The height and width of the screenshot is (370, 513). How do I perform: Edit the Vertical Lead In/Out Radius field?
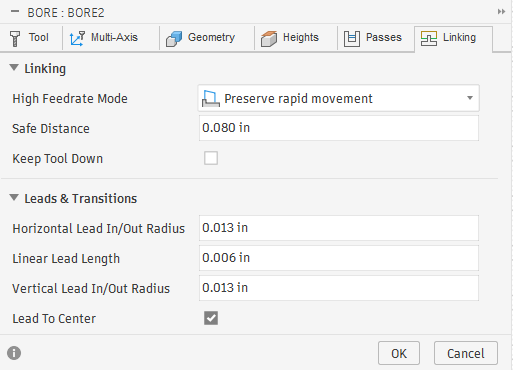pyautogui.click(x=339, y=288)
